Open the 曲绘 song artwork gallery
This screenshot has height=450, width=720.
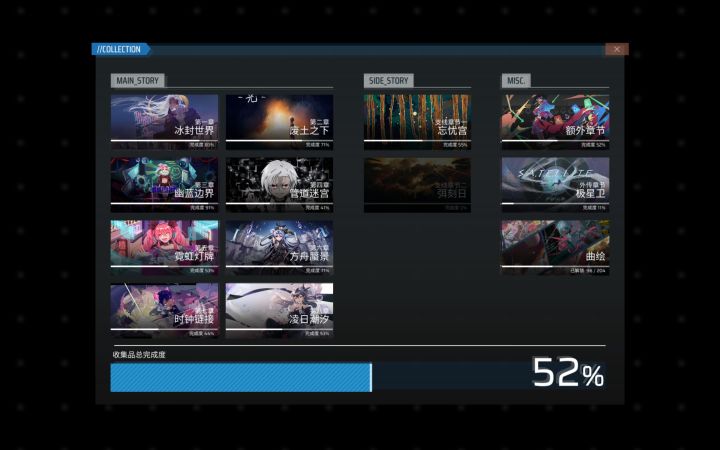(556, 248)
